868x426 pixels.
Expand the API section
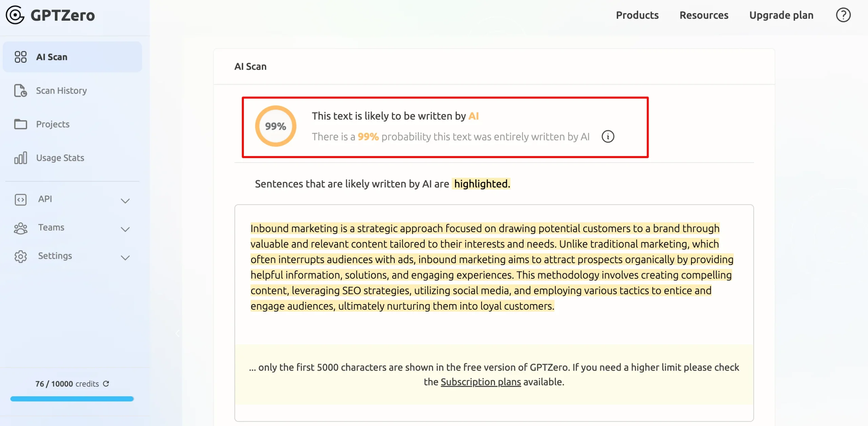point(125,200)
